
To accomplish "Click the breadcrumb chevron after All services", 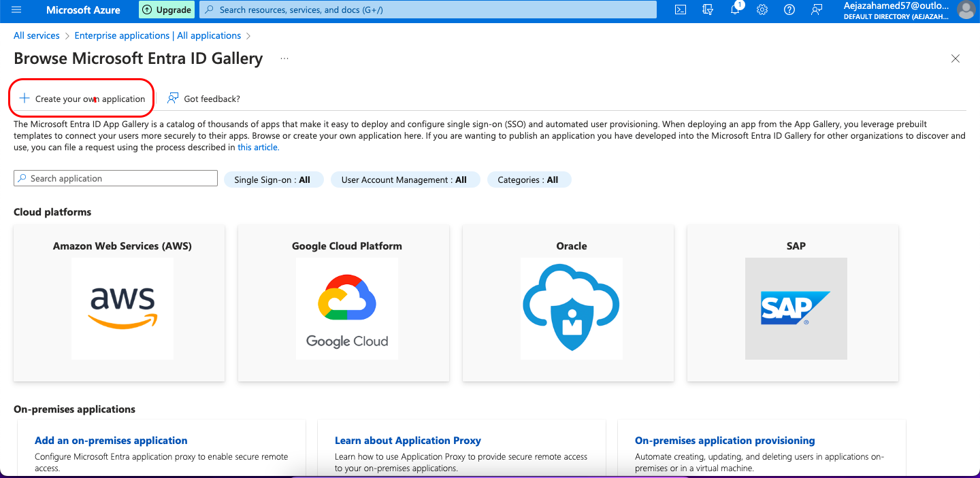I will coord(67,35).
